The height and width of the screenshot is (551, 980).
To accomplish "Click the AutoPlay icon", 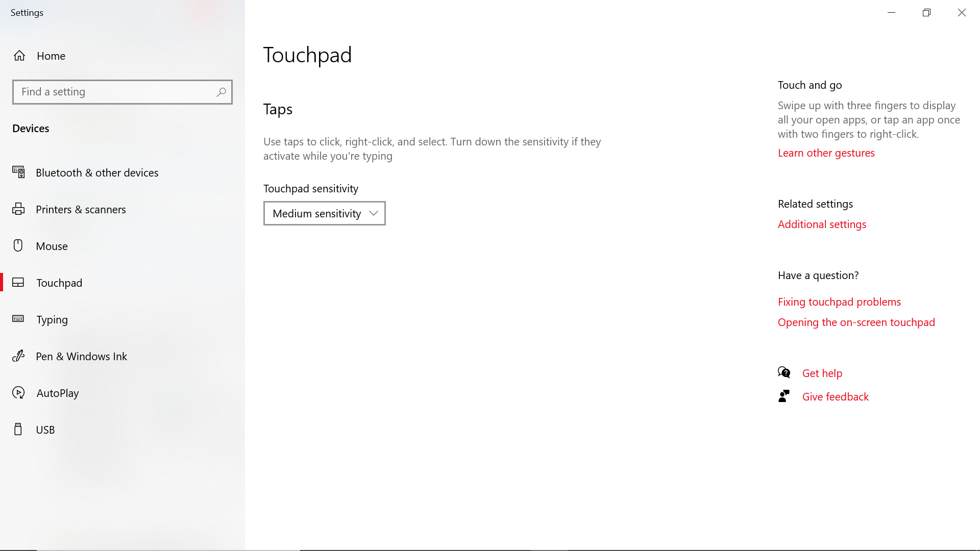I will click(x=19, y=393).
